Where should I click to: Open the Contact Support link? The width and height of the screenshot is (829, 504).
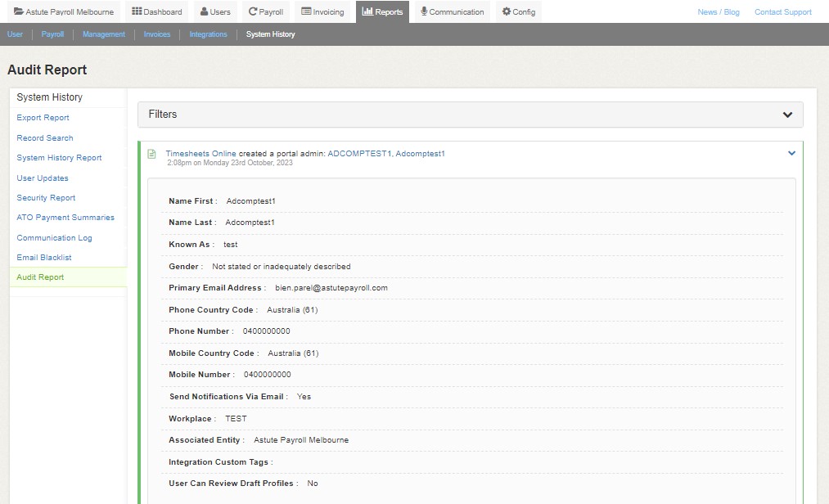(782, 12)
